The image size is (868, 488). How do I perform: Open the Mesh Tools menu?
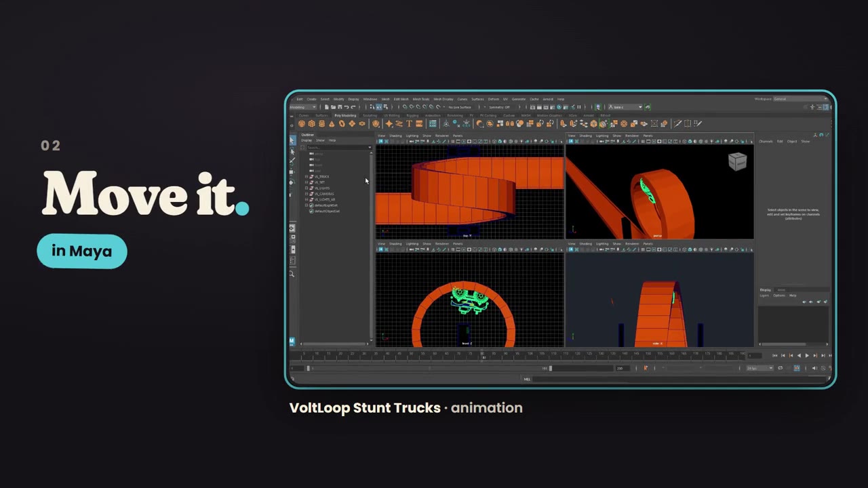421,99
